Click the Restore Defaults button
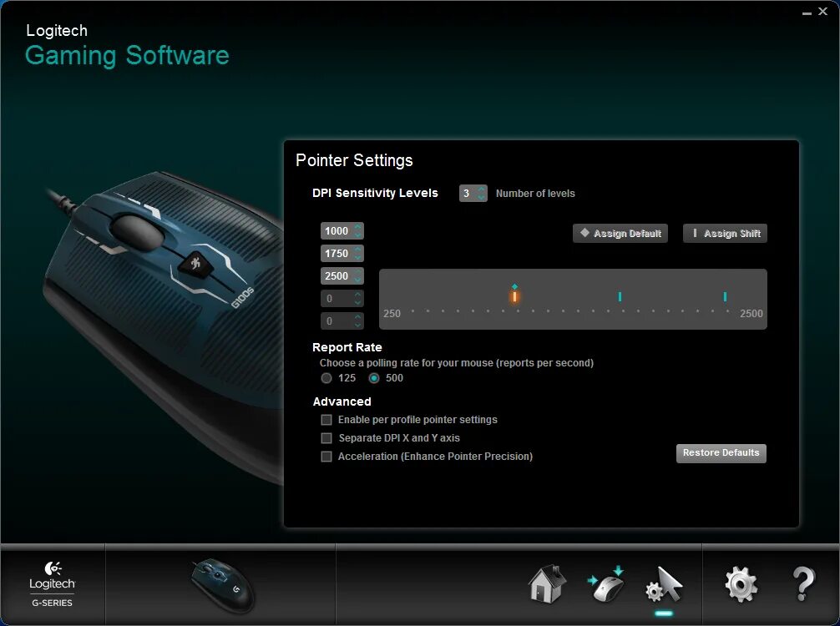The height and width of the screenshot is (626, 840). pos(721,453)
